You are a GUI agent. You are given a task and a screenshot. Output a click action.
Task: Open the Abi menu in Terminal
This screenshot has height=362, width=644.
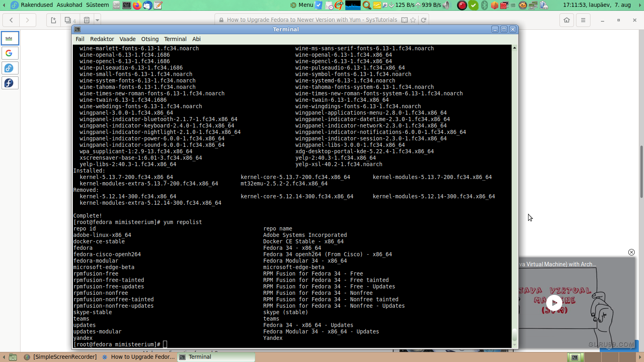pyautogui.click(x=196, y=39)
